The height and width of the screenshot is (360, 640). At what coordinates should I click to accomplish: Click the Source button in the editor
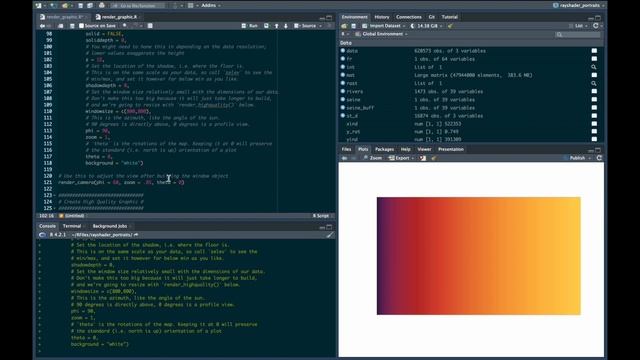306,26
